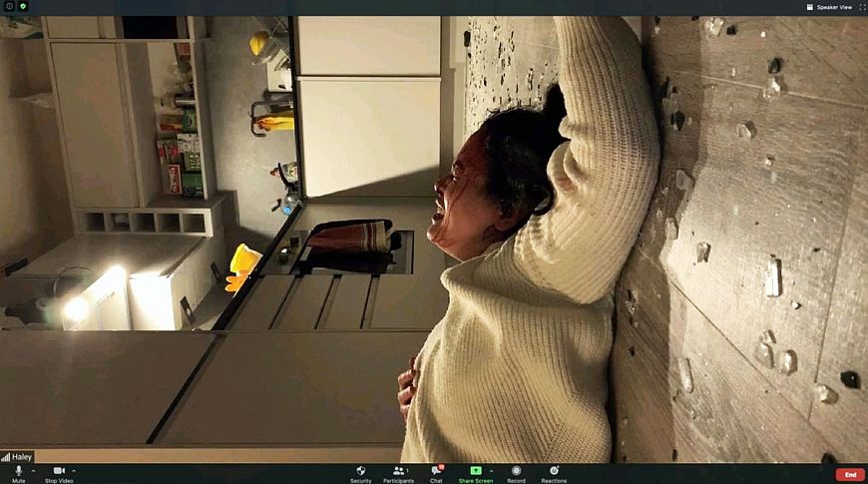Click the green encryption shield icon
868x484 pixels.
coord(23,6)
